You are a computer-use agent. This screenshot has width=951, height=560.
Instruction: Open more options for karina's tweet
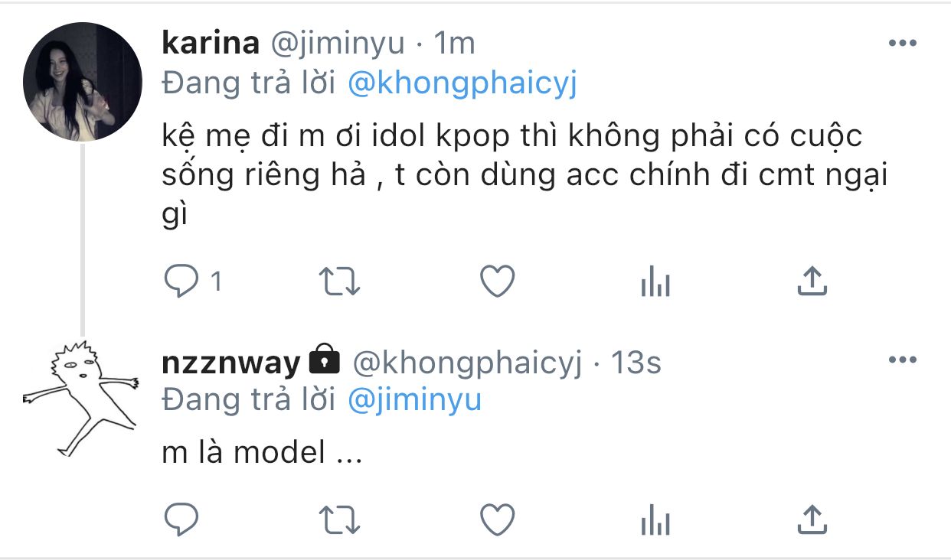(903, 44)
